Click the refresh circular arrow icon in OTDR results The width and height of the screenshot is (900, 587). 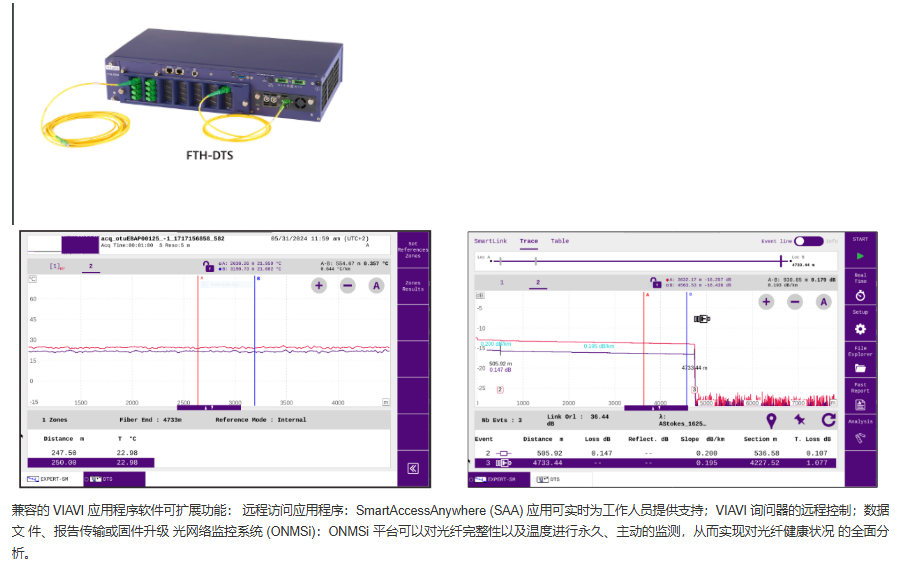tap(828, 420)
